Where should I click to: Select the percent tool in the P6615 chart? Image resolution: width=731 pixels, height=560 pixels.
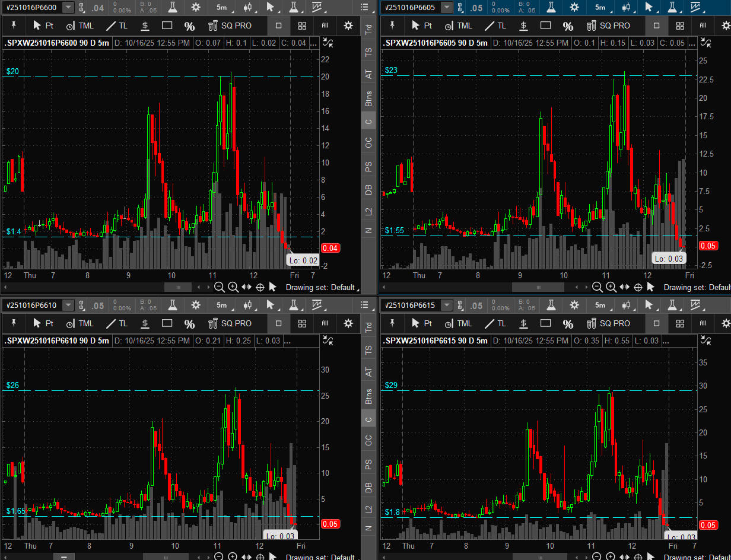tap(568, 323)
